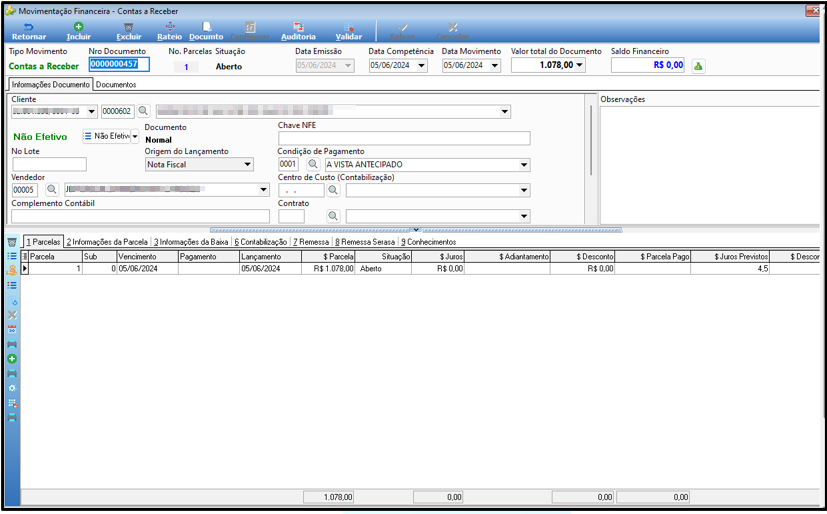Click the Não Efetivo list button

pos(106,136)
